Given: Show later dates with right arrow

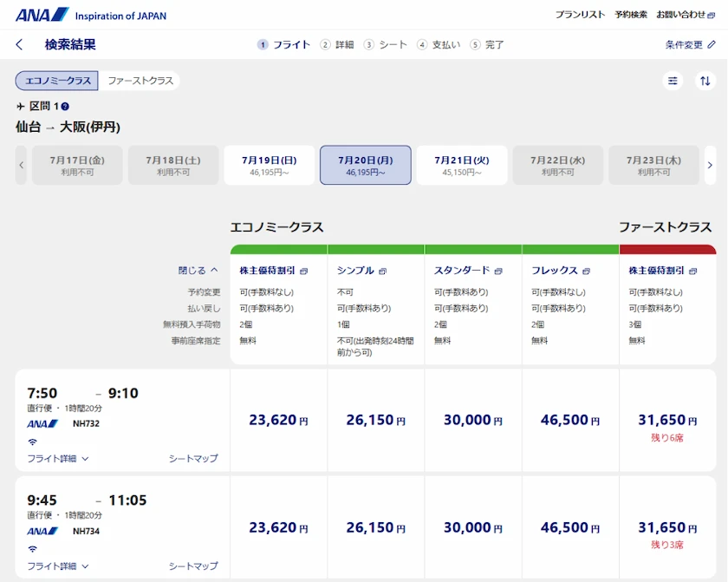Looking at the screenshot, I should pyautogui.click(x=710, y=166).
